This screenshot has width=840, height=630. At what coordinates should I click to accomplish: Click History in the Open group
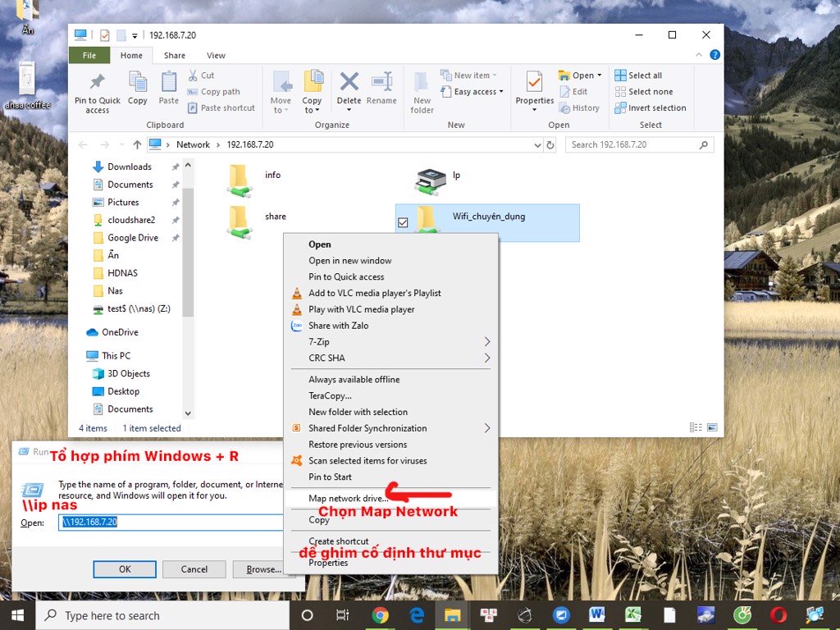(579, 107)
